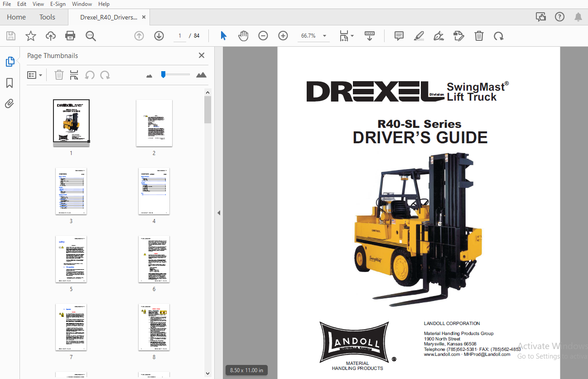Zoom out with minus icon
The image size is (588, 379).
263,36
